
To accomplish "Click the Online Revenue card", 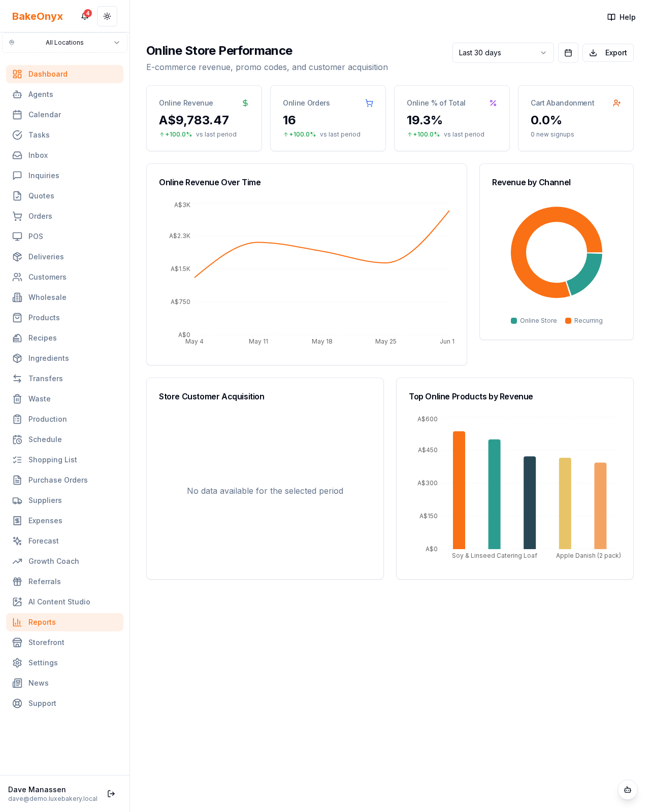I will pyautogui.click(x=204, y=118).
